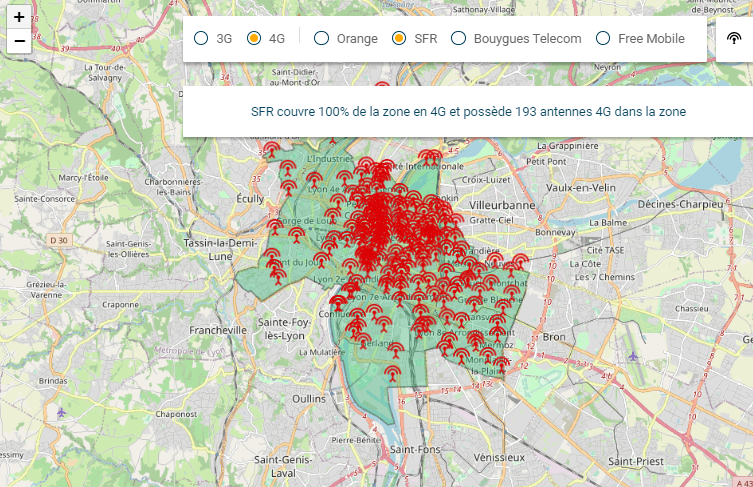Click the westernmost antenna marker near Écully

(270, 149)
